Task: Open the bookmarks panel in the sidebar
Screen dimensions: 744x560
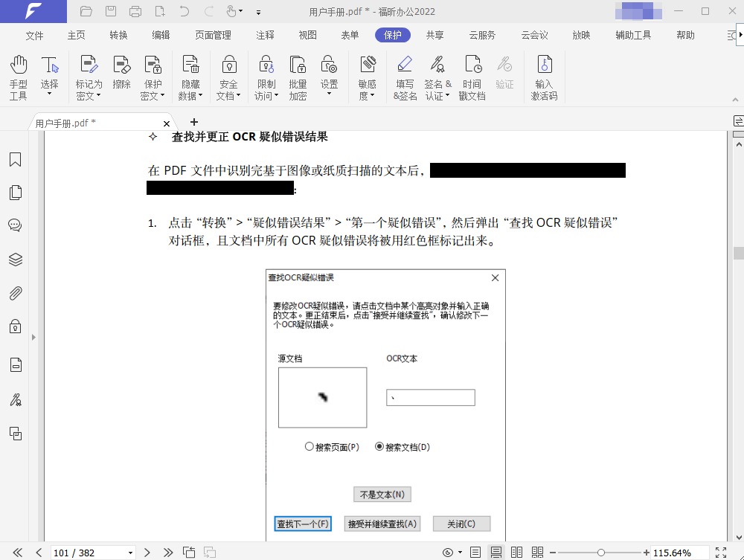Action: [x=15, y=160]
